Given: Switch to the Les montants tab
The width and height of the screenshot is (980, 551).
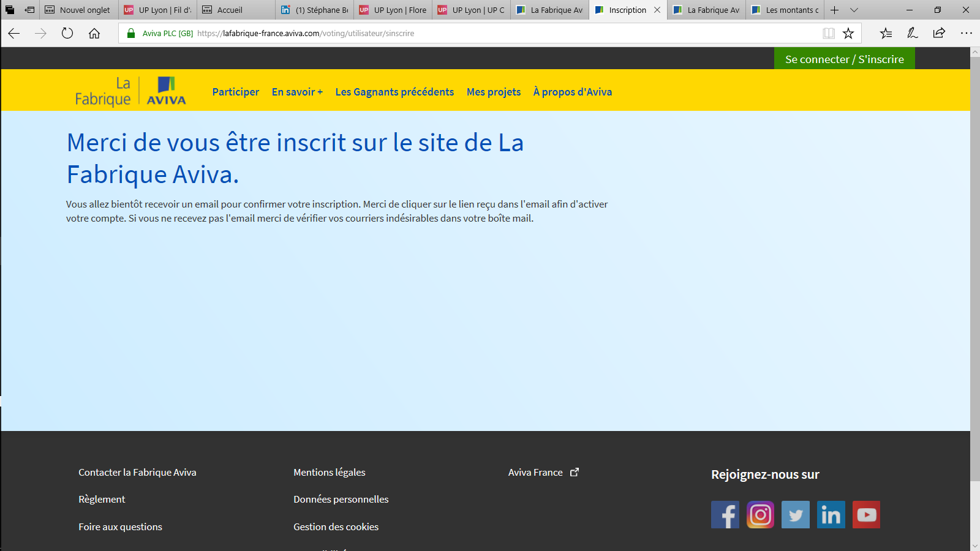Looking at the screenshot, I should pos(785,10).
